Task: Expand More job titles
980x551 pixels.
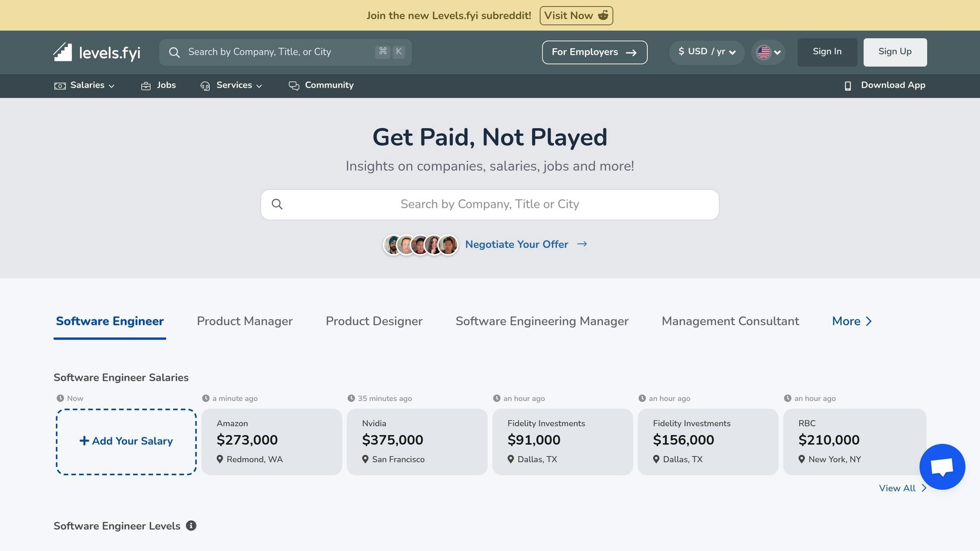Action: pos(852,321)
